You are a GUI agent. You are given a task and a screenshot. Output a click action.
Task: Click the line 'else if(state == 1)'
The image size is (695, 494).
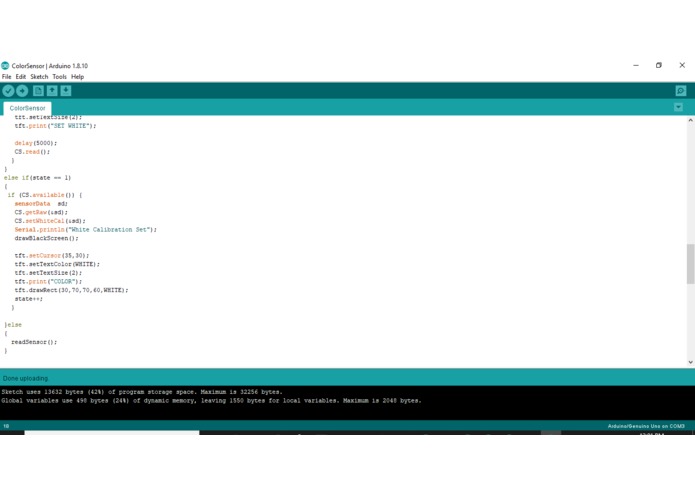[38, 178]
